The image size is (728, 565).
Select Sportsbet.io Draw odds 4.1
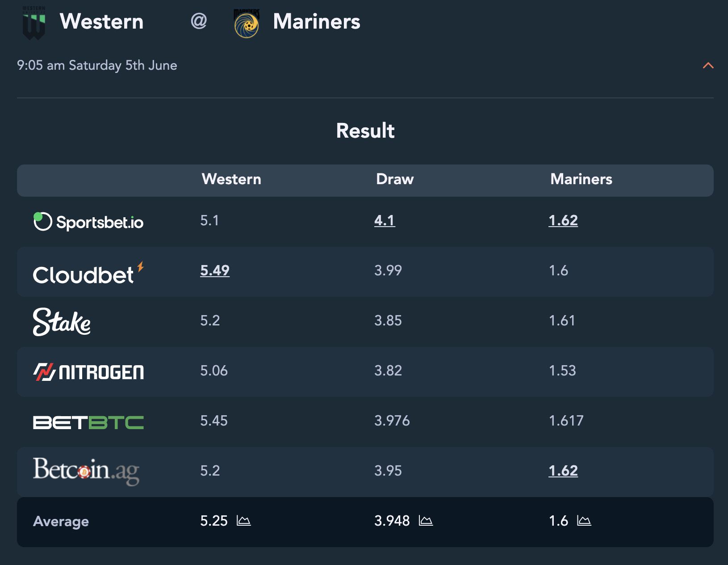tap(385, 220)
